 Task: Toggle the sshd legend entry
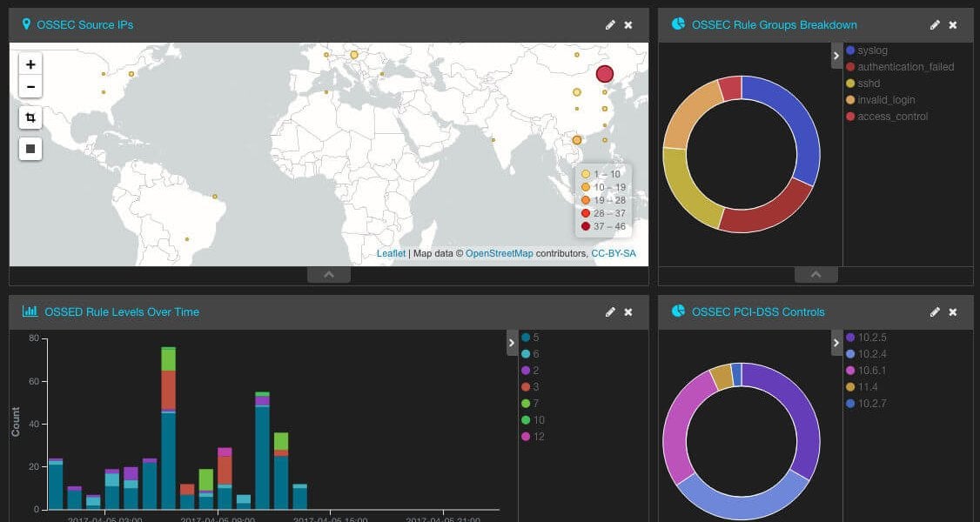[x=863, y=83]
